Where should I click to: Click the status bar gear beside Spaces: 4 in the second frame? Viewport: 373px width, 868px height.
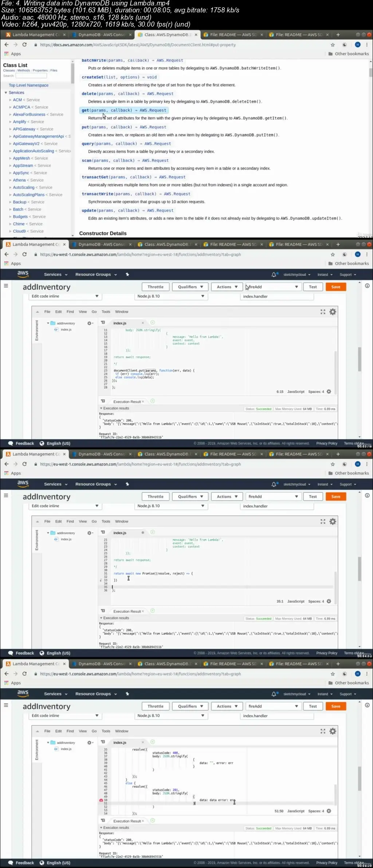329,392
